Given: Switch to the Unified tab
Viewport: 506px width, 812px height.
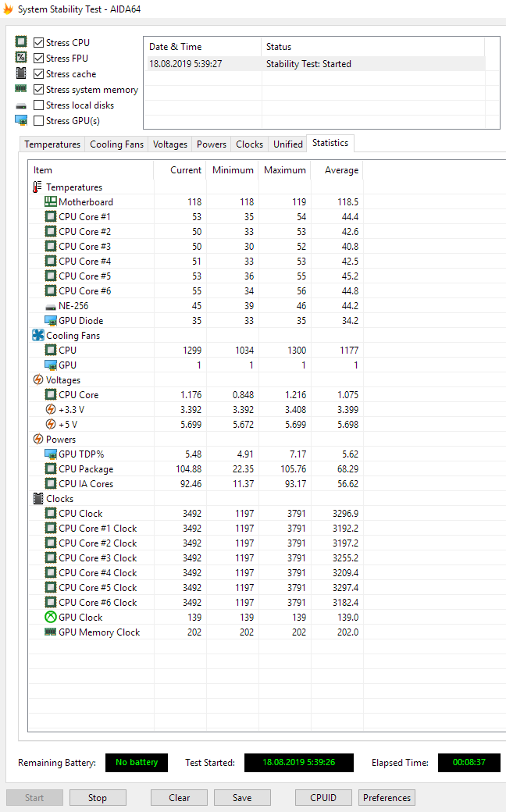Looking at the screenshot, I should (288, 144).
